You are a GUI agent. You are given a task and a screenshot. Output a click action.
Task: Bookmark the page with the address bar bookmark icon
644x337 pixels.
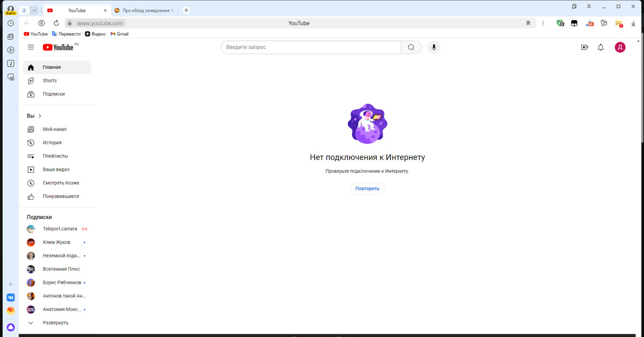click(528, 23)
